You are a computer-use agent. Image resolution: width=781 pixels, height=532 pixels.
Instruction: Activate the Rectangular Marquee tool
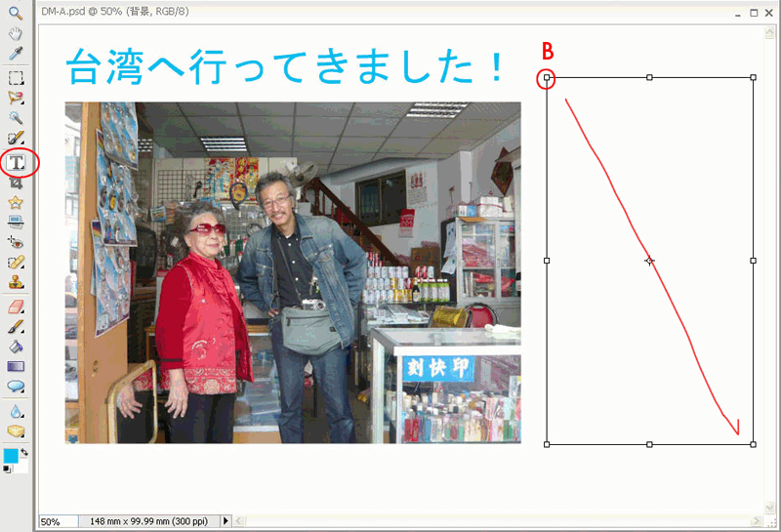tap(16, 78)
